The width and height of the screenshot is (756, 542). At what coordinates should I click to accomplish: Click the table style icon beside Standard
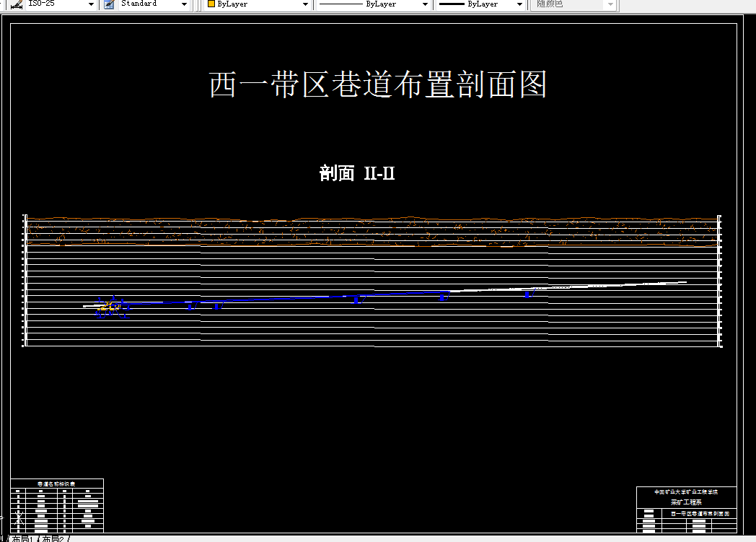click(x=109, y=4)
